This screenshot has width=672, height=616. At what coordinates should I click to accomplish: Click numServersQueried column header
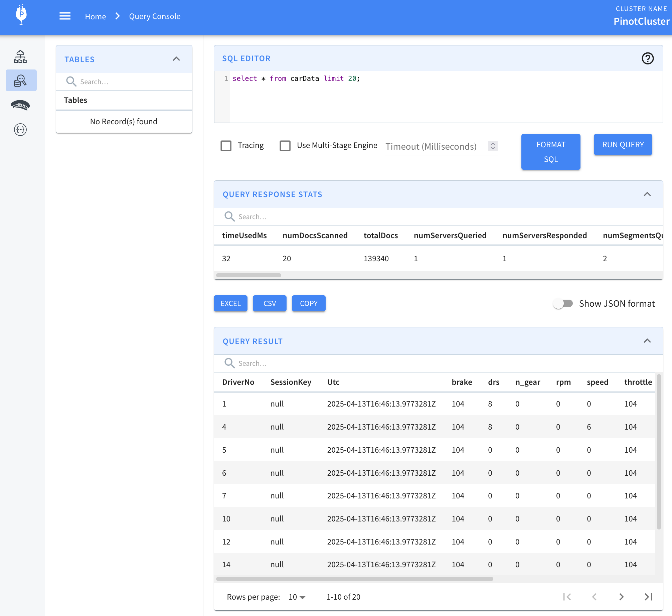tap(450, 236)
